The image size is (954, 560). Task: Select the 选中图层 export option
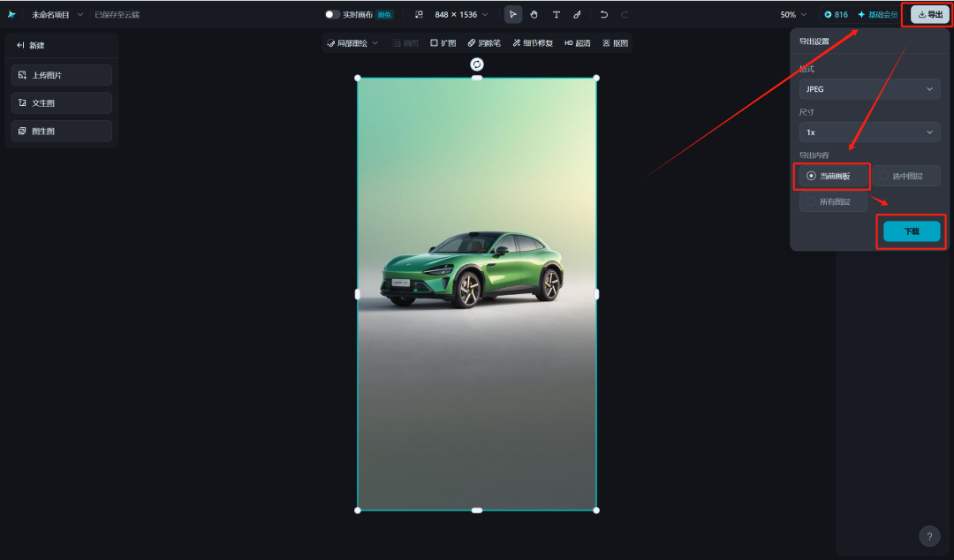(x=905, y=176)
